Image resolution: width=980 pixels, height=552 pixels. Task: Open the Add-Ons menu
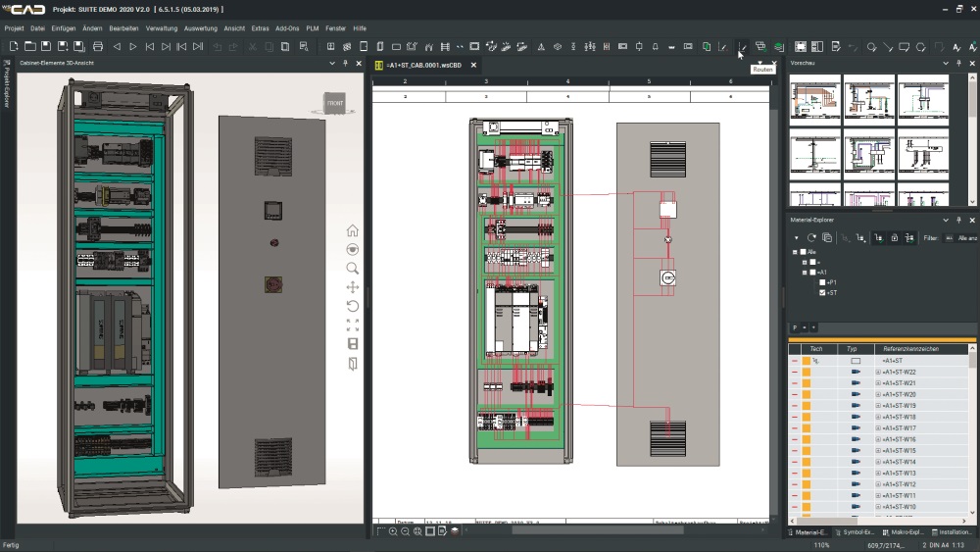point(287,28)
